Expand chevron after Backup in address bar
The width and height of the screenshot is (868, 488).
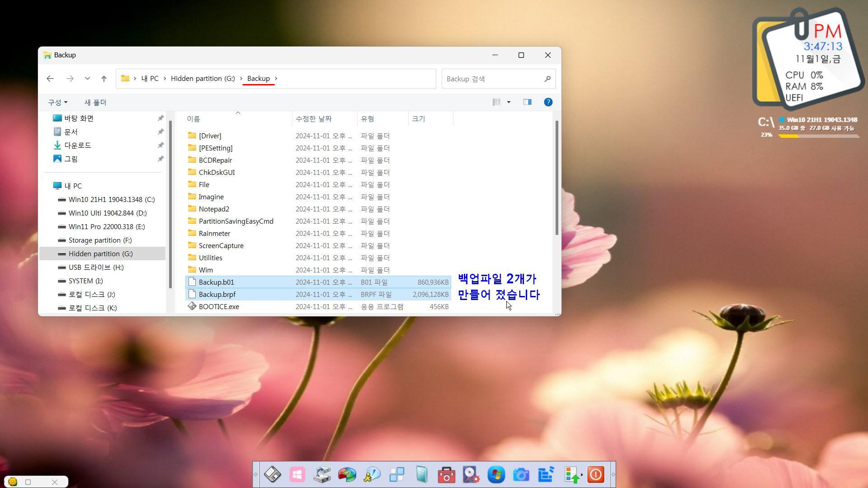tap(276, 79)
